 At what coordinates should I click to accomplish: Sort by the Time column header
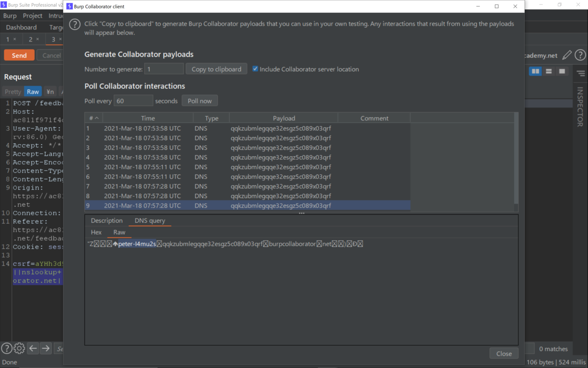(147, 118)
